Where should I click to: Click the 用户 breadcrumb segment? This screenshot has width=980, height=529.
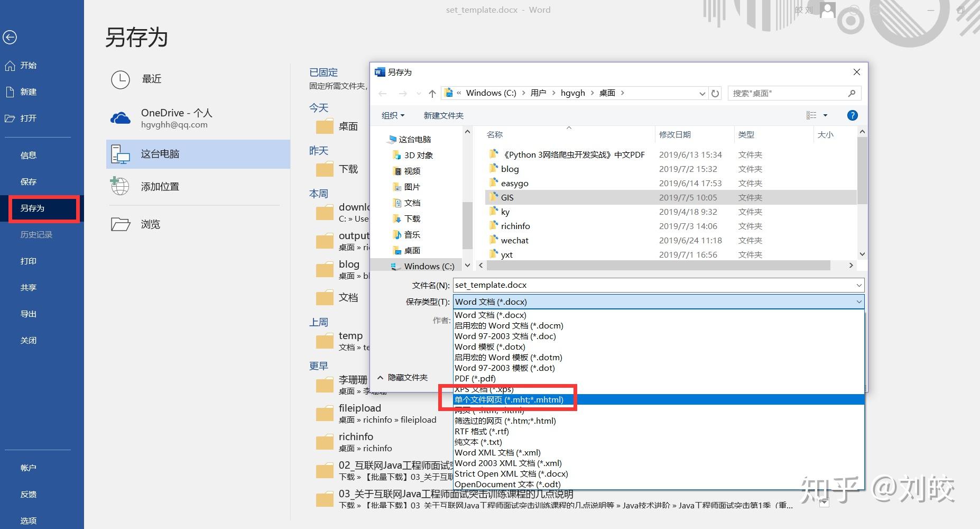538,93
